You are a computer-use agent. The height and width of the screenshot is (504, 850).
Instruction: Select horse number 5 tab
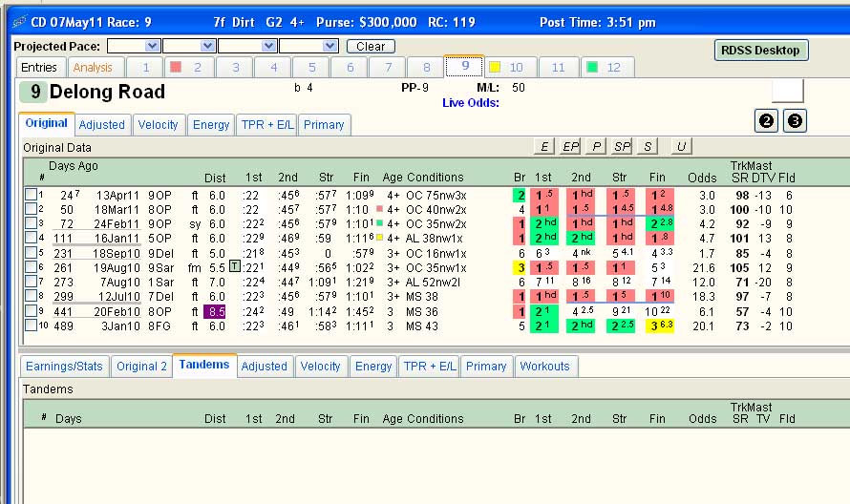(311, 67)
